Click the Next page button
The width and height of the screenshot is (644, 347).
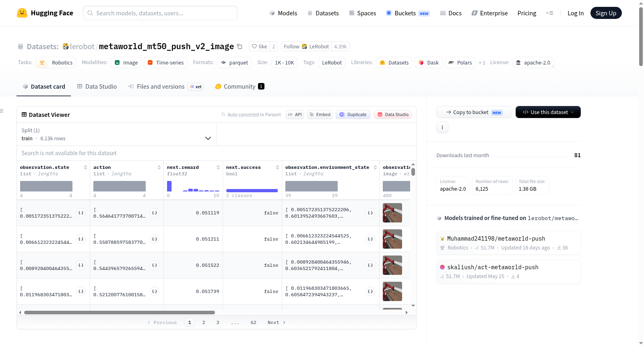(x=277, y=322)
